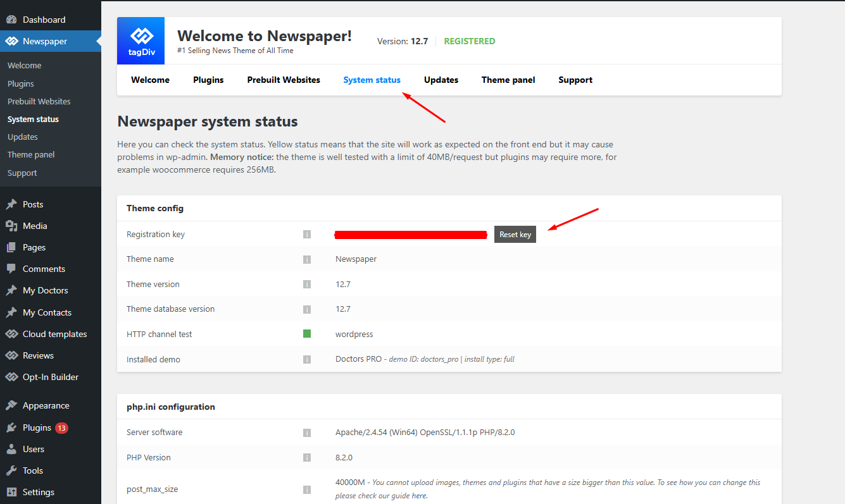The height and width of the screenshot is (504, 845).
Task: Open Theme panel in sidebar submenu
Action: click(31, 154)
